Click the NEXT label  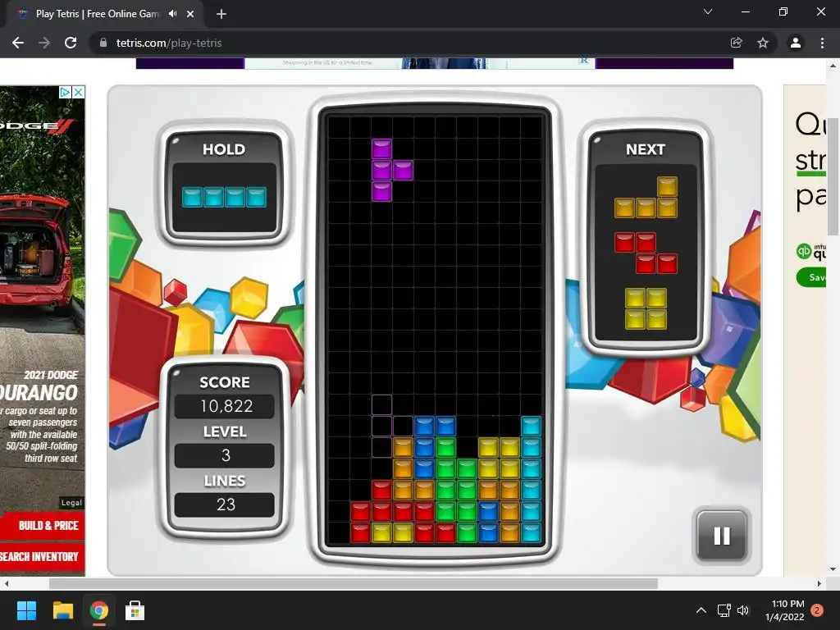(x=646, y=149)
